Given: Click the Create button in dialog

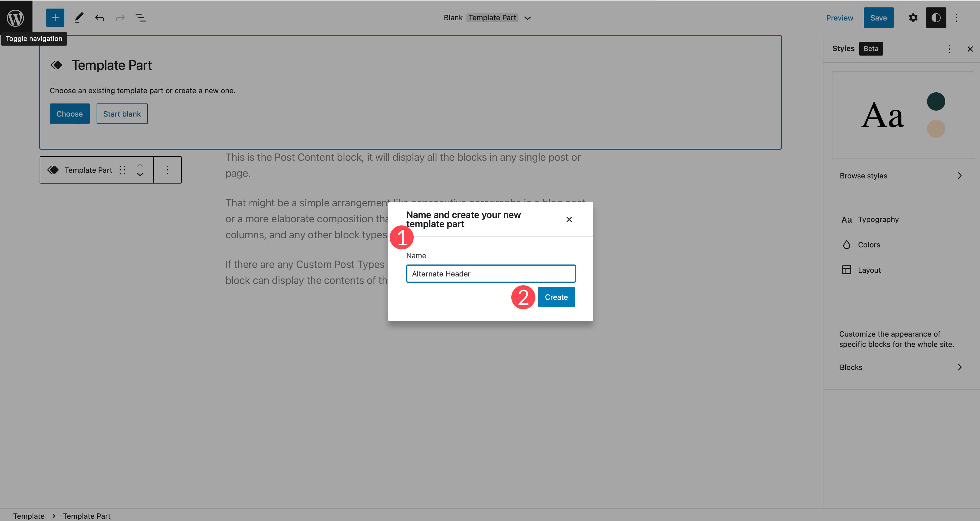Looking at the screenshot, I should (556, 296).
